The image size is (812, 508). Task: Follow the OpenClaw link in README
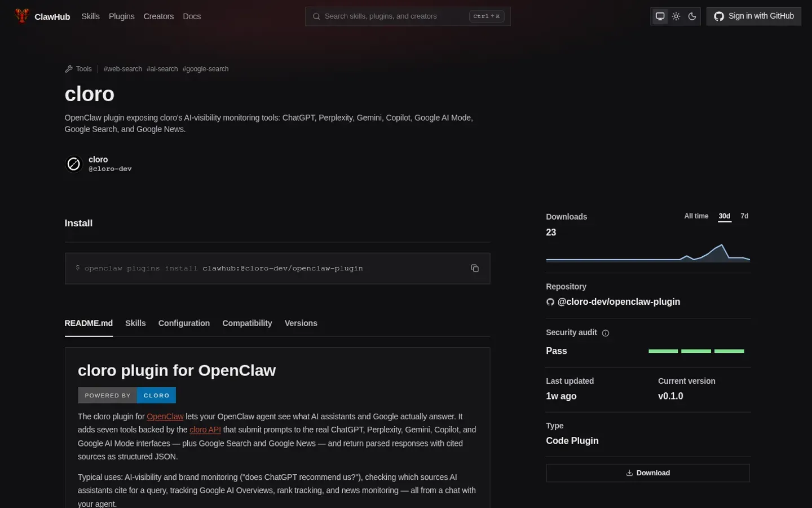165,417
